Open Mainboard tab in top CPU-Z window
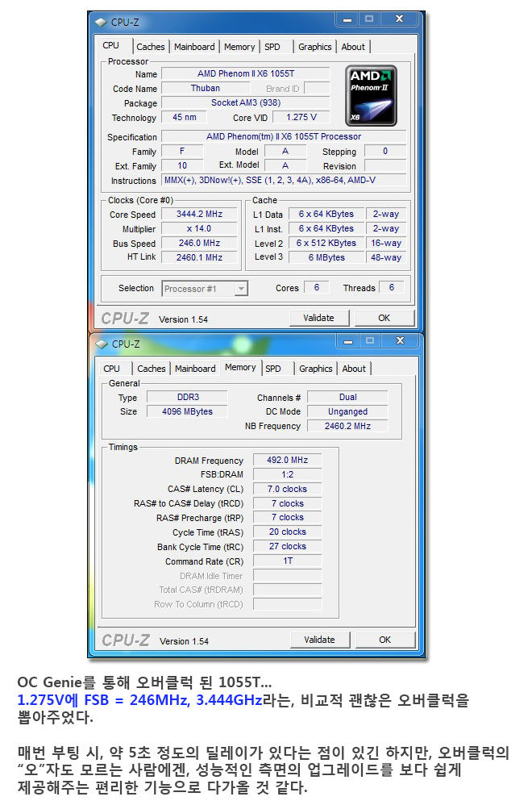The width and height of the screenshot is (532, 805). tap(194, 47)
